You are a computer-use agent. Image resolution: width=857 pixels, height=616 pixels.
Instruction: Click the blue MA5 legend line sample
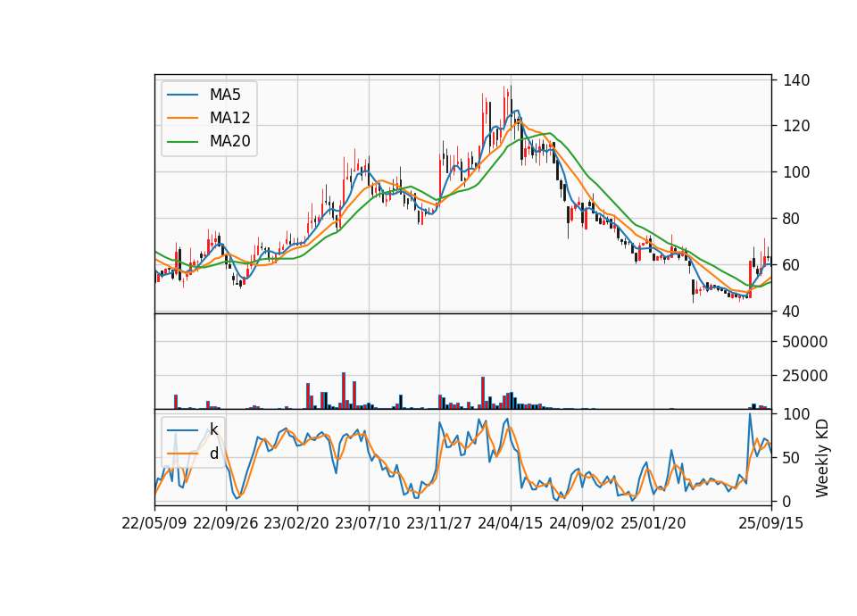[182, 95]
